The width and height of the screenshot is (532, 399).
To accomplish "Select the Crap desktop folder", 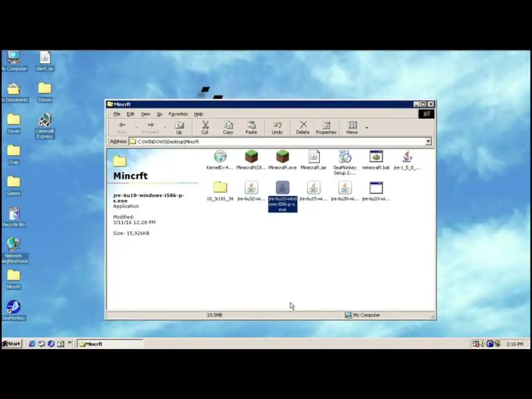I will click(x=14, y=155).
